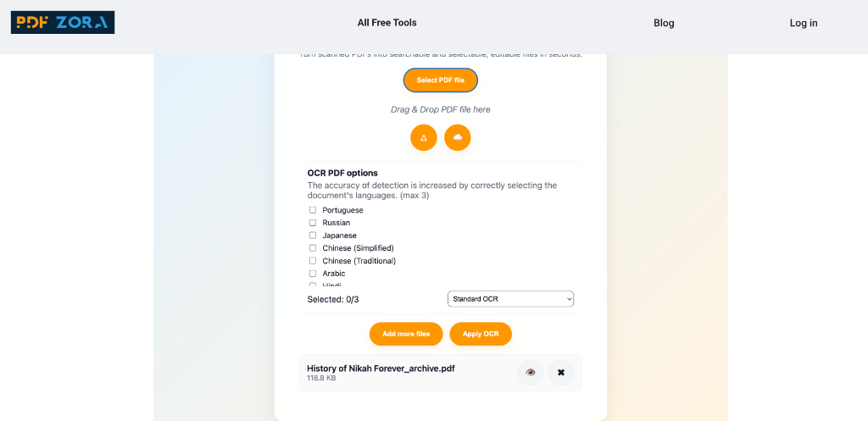This screenshot has height=421, width=868.
Task: Open the Standard OCR dropdown
Action: point(510,299)
